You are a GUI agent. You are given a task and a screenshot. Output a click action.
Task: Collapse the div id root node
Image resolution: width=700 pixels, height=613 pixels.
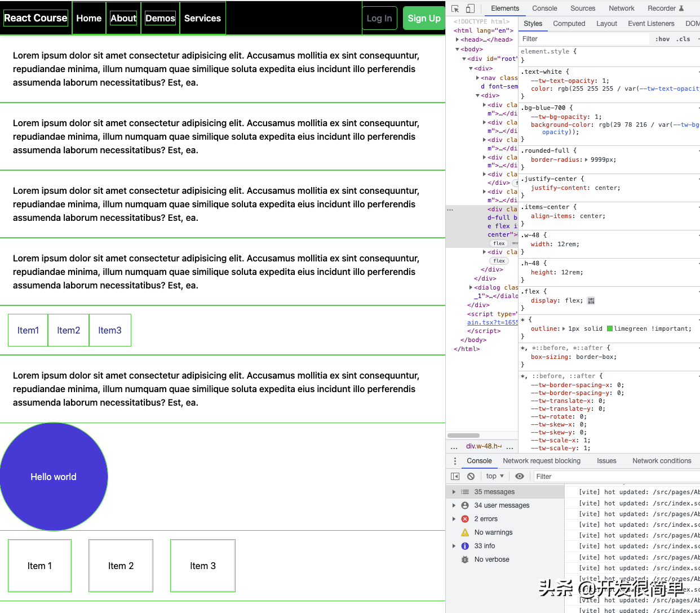click(x=464, y=59)
